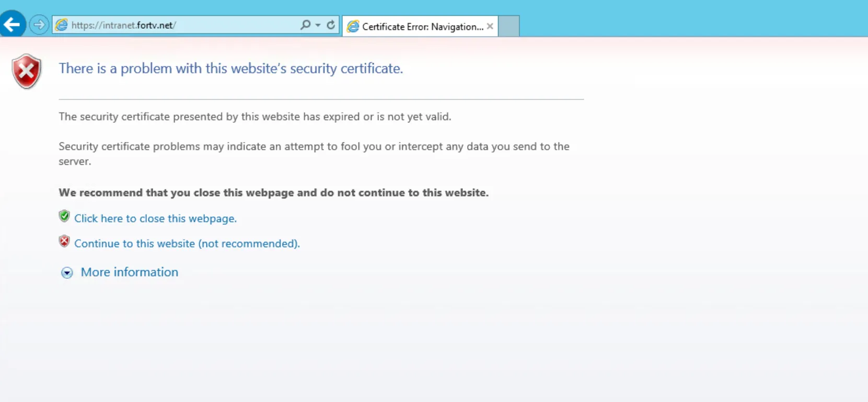Open a new tab with blank tab button
Screen dimensions: 868x402
click(508, 26)
